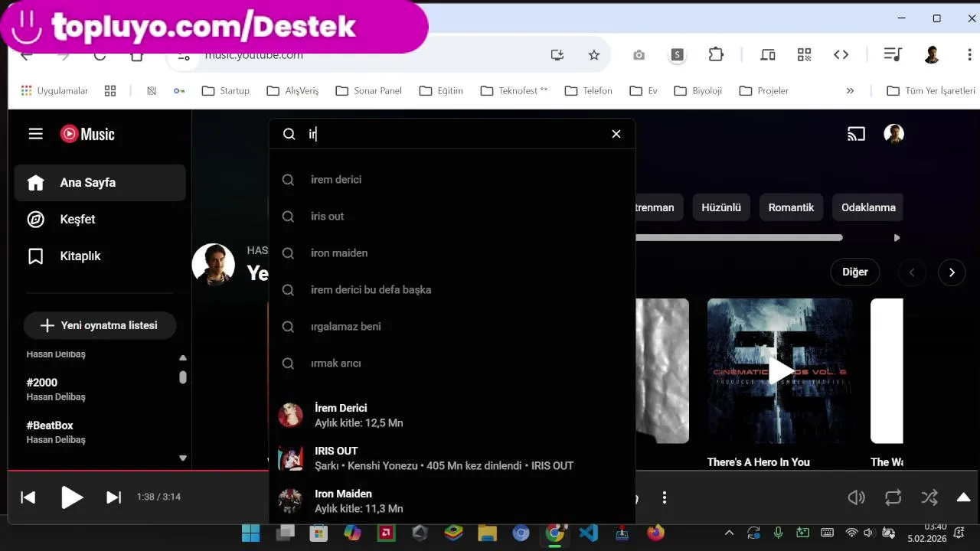
Task: Toggle the volume speaker icon
Action: [x=856, y=497]
